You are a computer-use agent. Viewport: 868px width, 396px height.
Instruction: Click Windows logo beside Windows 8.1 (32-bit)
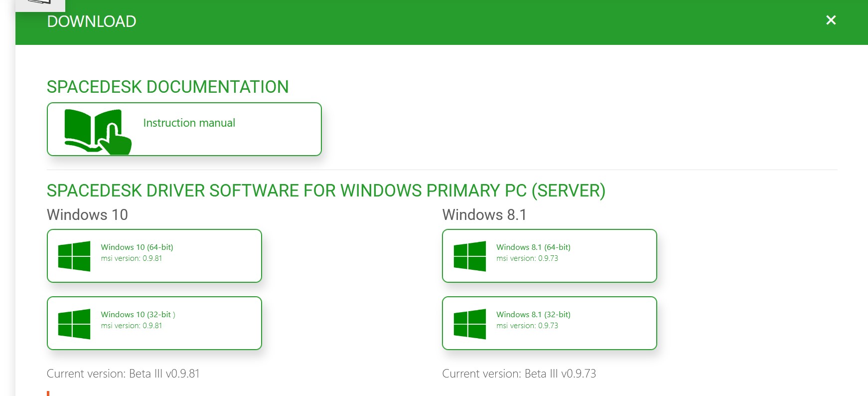click(x=469, y=324)
